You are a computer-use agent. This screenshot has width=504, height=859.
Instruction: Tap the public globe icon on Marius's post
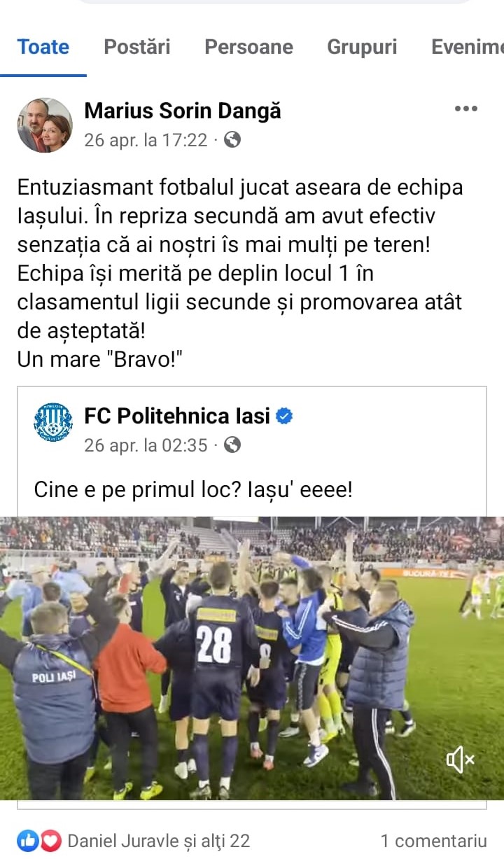(x=232, y=139)
